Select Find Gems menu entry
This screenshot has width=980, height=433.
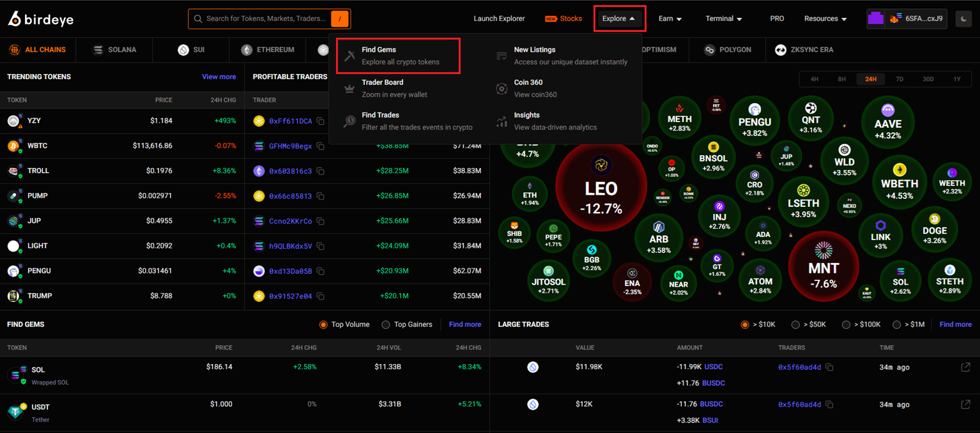click(x=398, y=56)
